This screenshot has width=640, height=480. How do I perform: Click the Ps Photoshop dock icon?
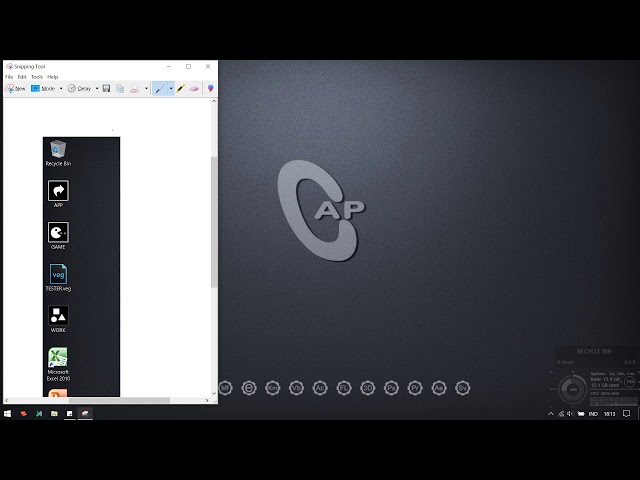point(391,388)
